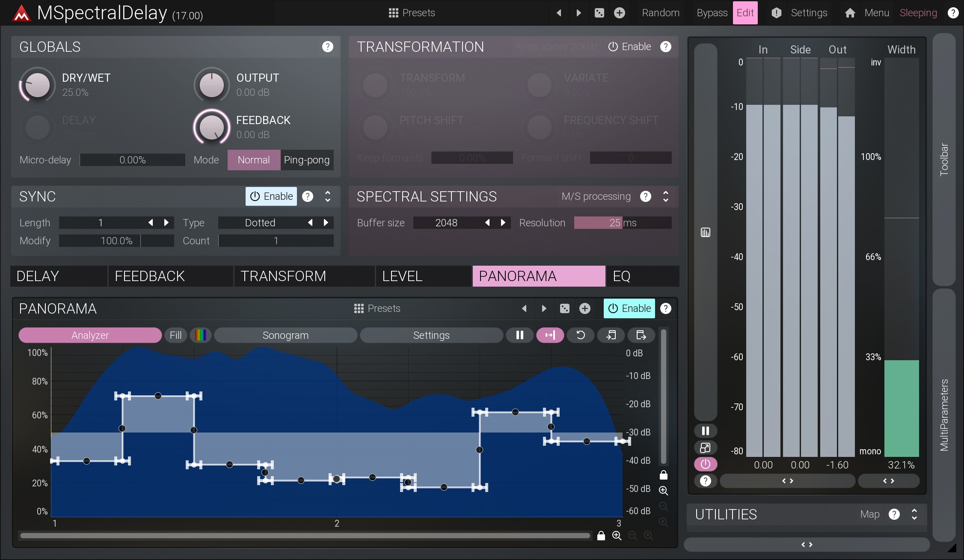Pause the Panorama analyzer graph

(519, 335)
